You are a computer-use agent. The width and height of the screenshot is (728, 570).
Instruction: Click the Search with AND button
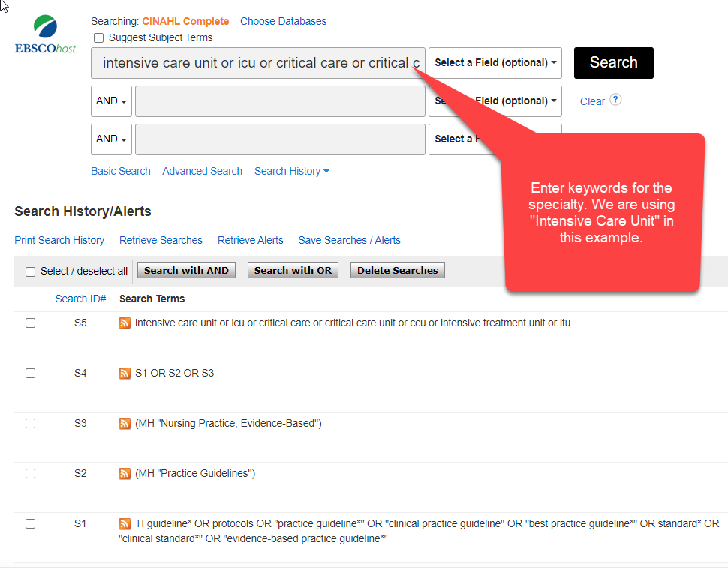(x=186, y=271)
